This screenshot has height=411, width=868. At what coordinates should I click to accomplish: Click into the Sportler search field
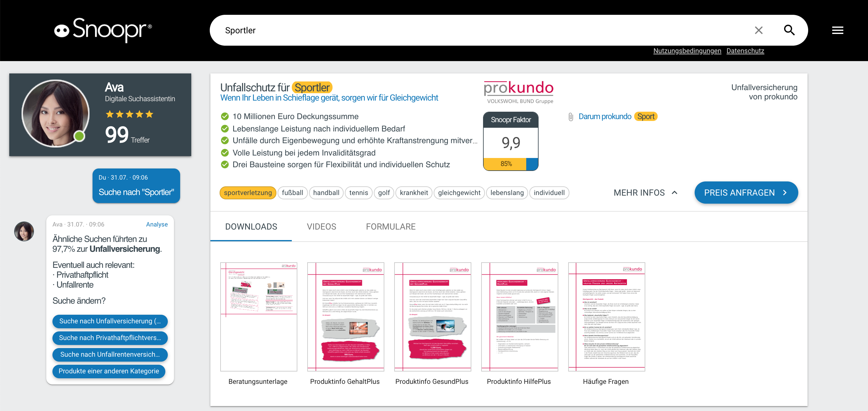tap(482, 30)
